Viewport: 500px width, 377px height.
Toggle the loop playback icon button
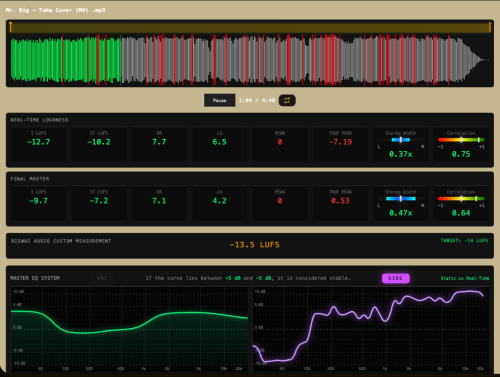click(x=287, y=100)
